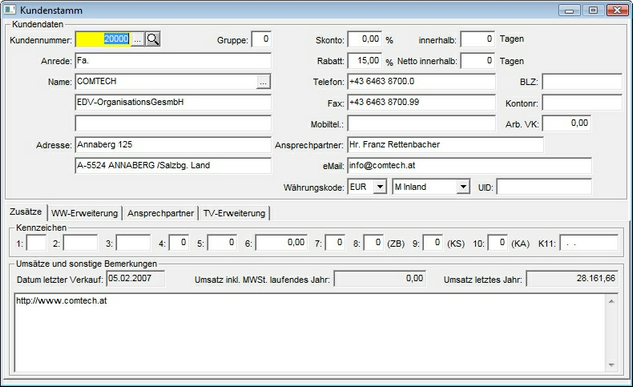
Task: Click the Fax number field
Action: click(421, 103)
